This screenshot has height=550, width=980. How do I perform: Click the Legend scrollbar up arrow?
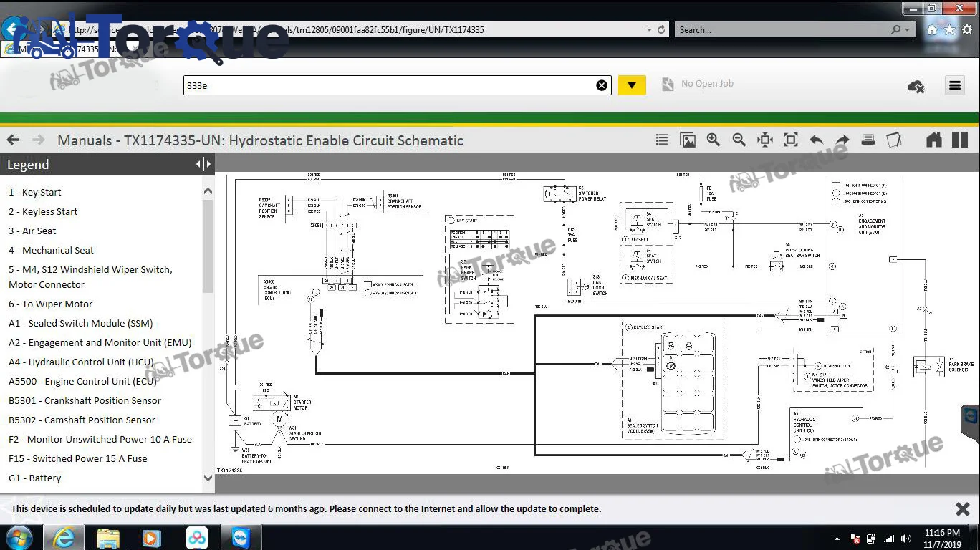point(208,191)
